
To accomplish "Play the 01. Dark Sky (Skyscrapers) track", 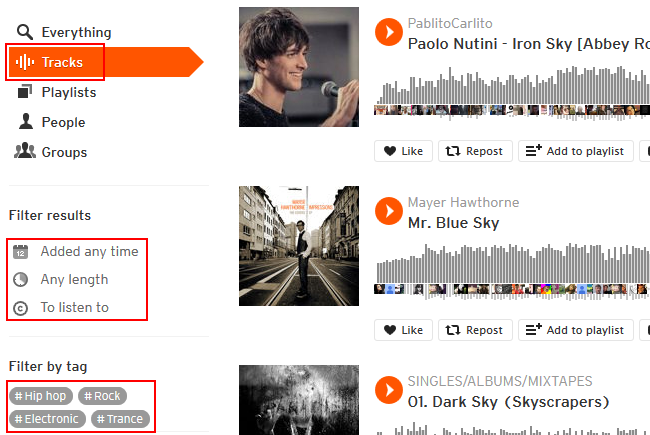I will (x=388, y=390).
